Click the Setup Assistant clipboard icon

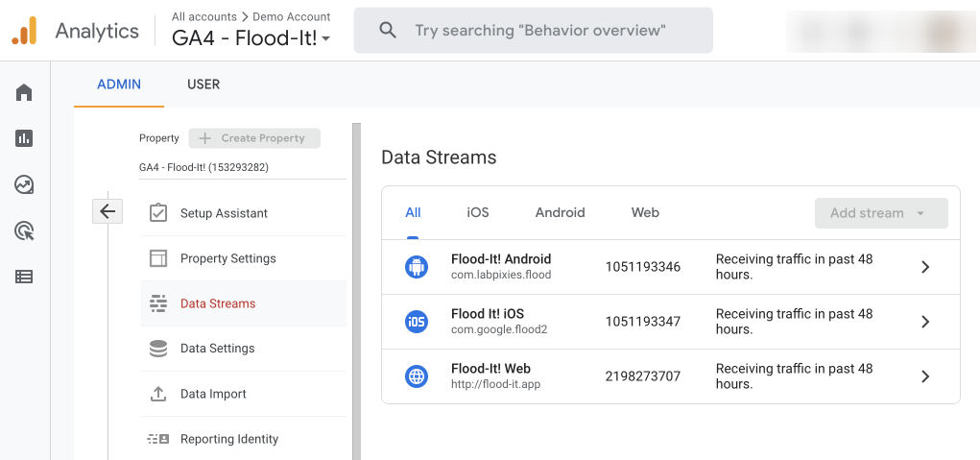[x=158, y=212]
